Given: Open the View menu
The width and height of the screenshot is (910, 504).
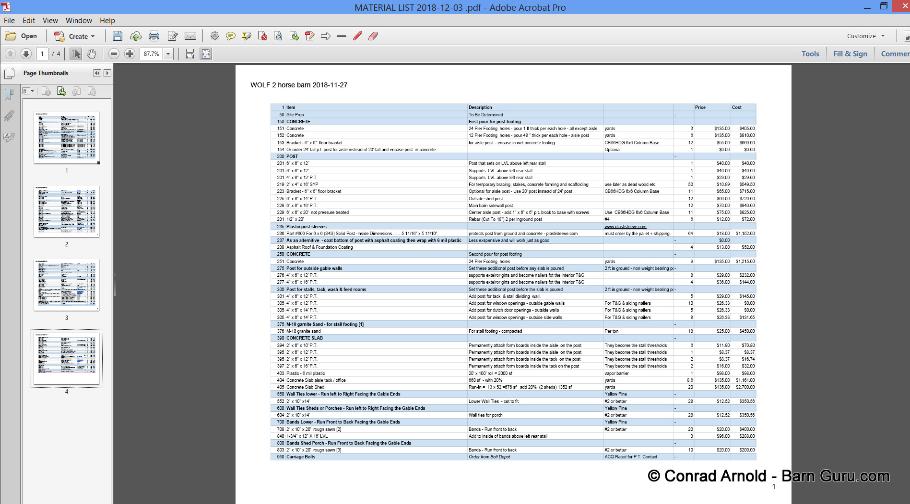Looking at the screenshot, I should tap(50, 20).
